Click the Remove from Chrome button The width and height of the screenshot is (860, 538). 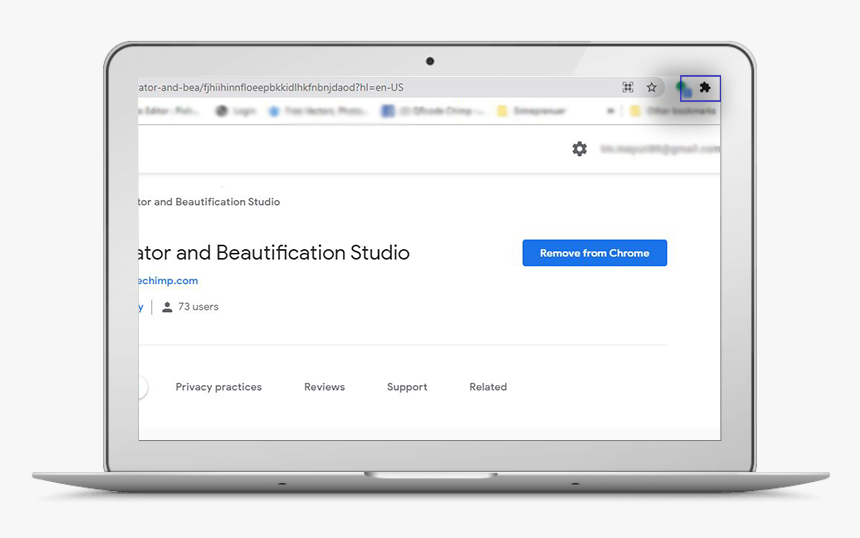coord(595,253)
